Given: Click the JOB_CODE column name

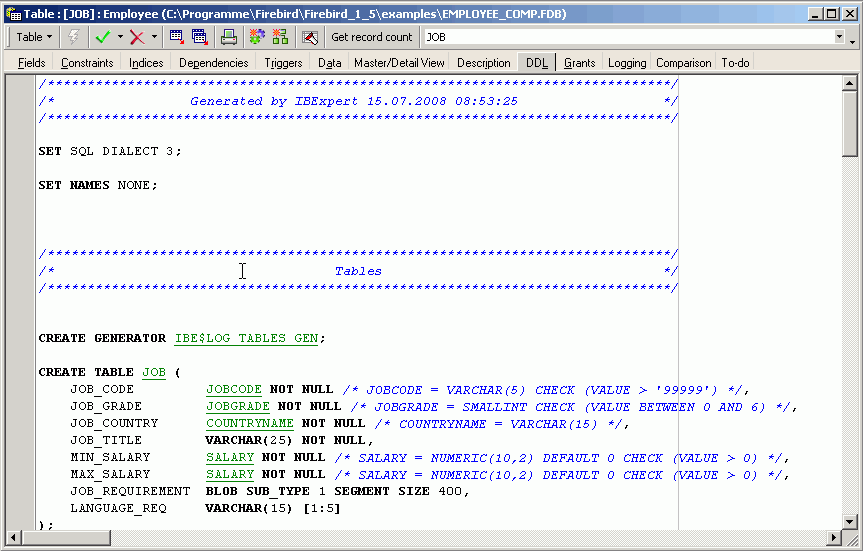Looking at the screenshot, I should 102,389.
